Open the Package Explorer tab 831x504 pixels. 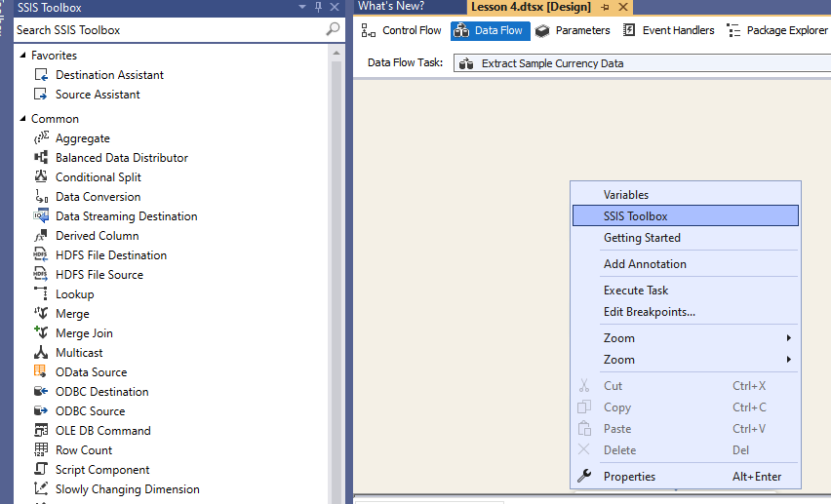coord(776,30)
